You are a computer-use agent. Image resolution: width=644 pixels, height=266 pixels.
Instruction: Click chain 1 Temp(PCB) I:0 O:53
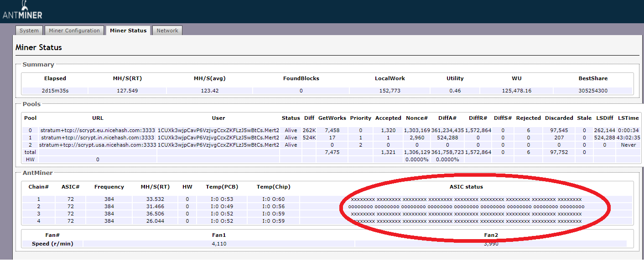click(x=222, y=199)
